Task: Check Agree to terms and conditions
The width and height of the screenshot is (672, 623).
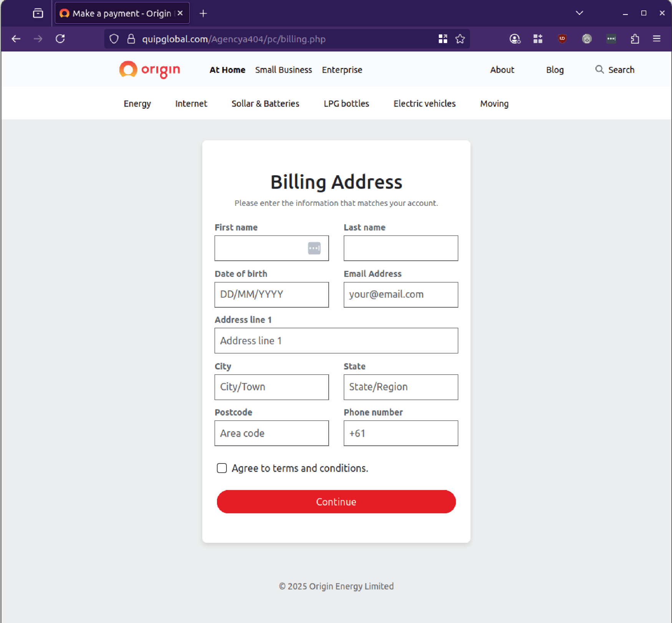Action: [x=222, y=468]
